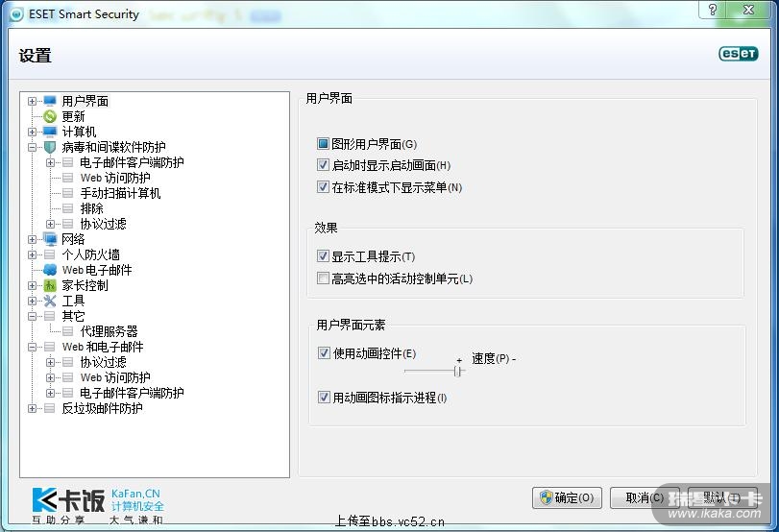The width and height of the screenshot is (779, 532).
Task: Collapse the 其它 tree node
Action: (x=33, y=317)
